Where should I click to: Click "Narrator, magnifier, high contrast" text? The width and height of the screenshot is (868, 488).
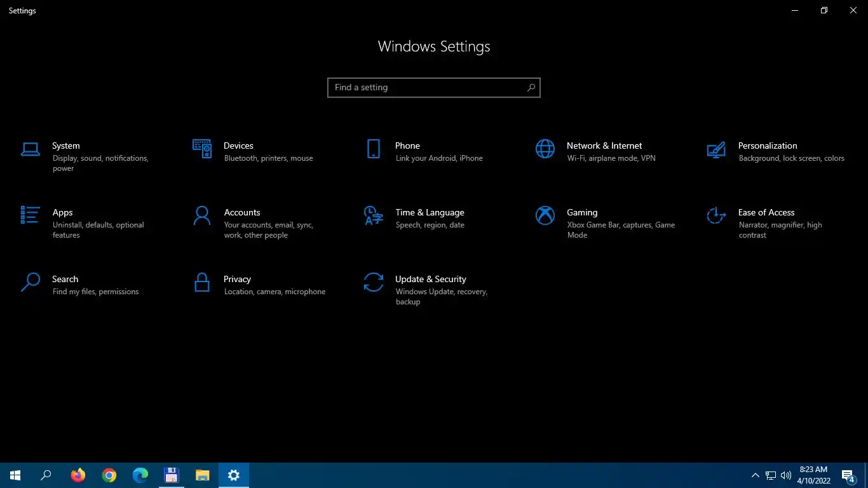780,230
